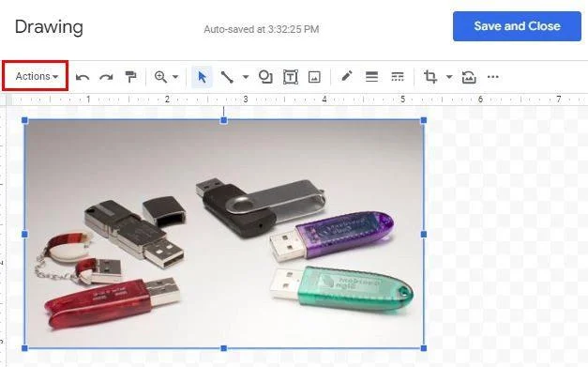This screenshot has height=367, width=588.
Task: Select the Line tool
Action: [x=227, y=77]
